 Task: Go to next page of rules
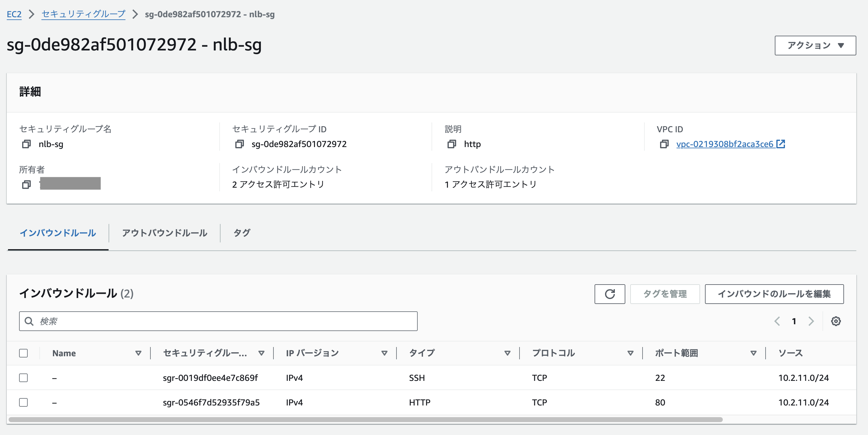pyautogui.click(x=811, y=321)
